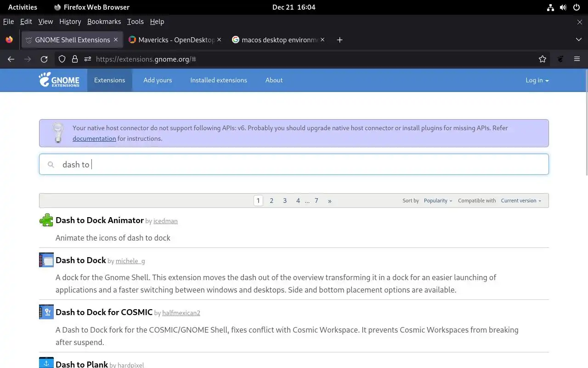Click the network icon in the top bar

(550, 7)
